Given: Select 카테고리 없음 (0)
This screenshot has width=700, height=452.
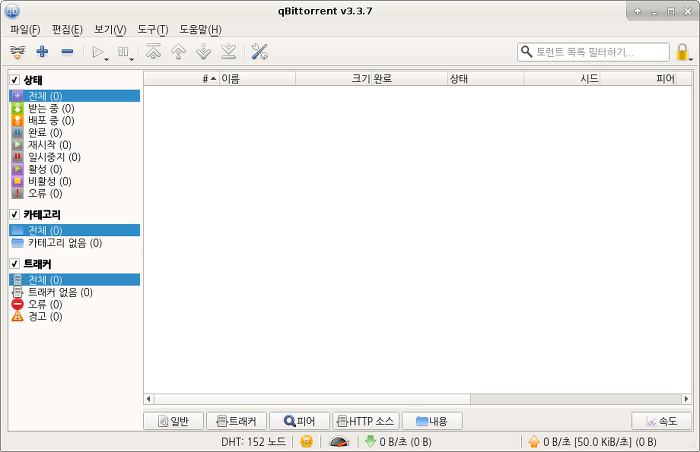Looking at the screenshot, I should pos(74,243).
